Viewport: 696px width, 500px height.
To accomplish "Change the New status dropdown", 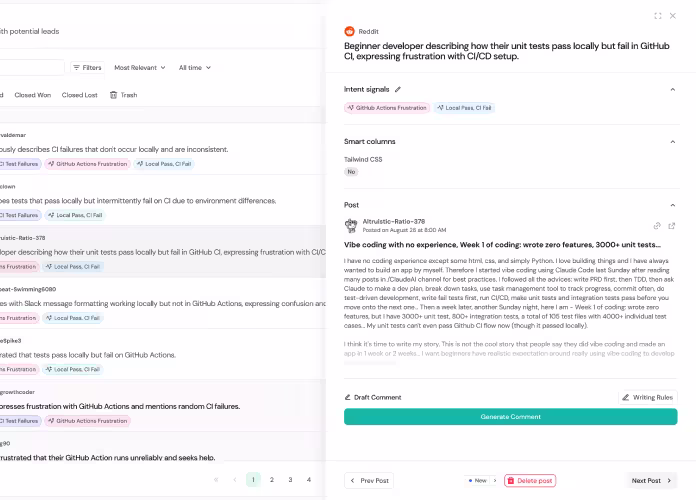I will [x=481, y=481].
